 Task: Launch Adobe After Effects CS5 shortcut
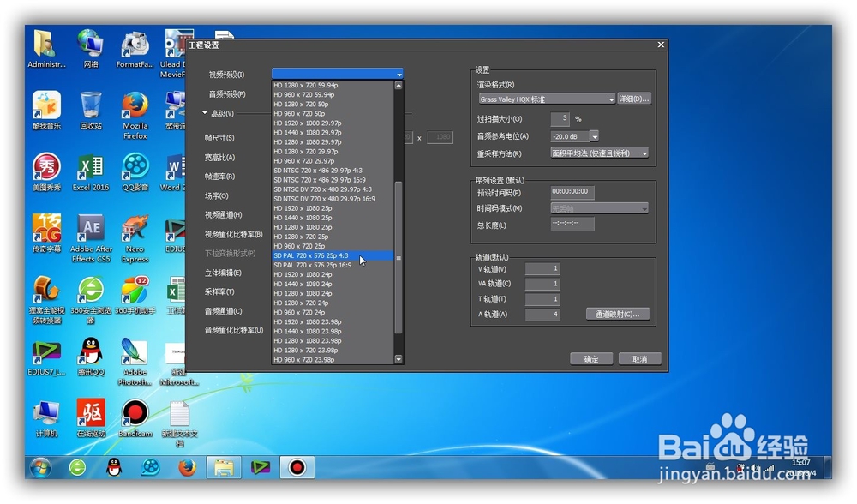tap(91, 238)
